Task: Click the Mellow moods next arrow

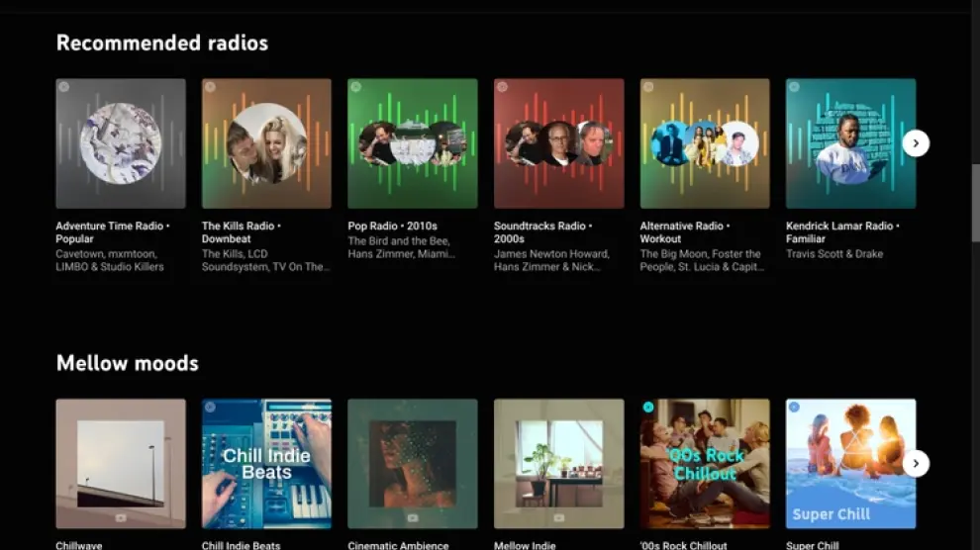Action: click(x=916, y=463)
